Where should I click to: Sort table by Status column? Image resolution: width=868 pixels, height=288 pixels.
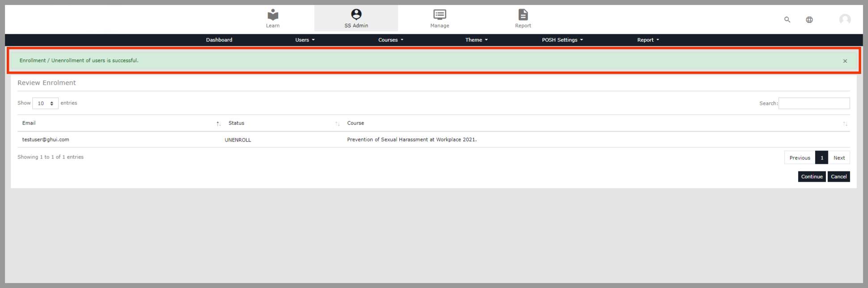[x=236, y=123]
